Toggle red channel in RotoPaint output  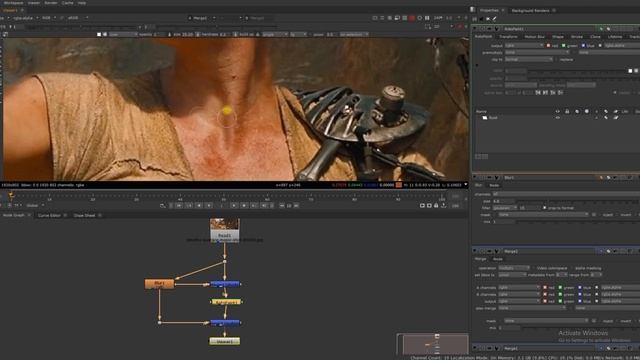[x=548, y=45]
